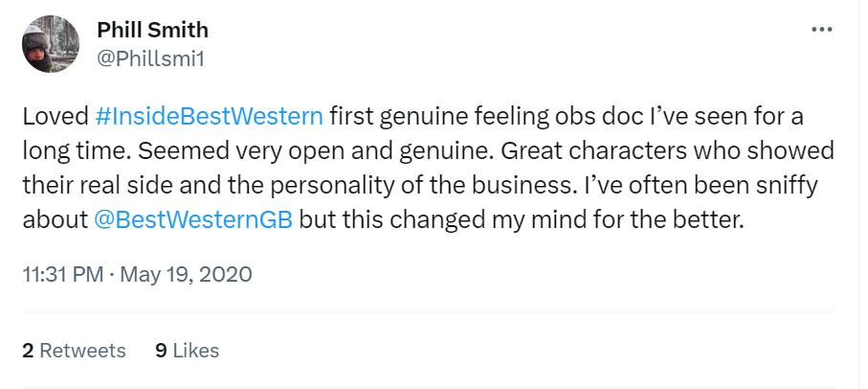
Task: Open the #InsideBestWestern hashtag
Action: (x=211, y=118)
